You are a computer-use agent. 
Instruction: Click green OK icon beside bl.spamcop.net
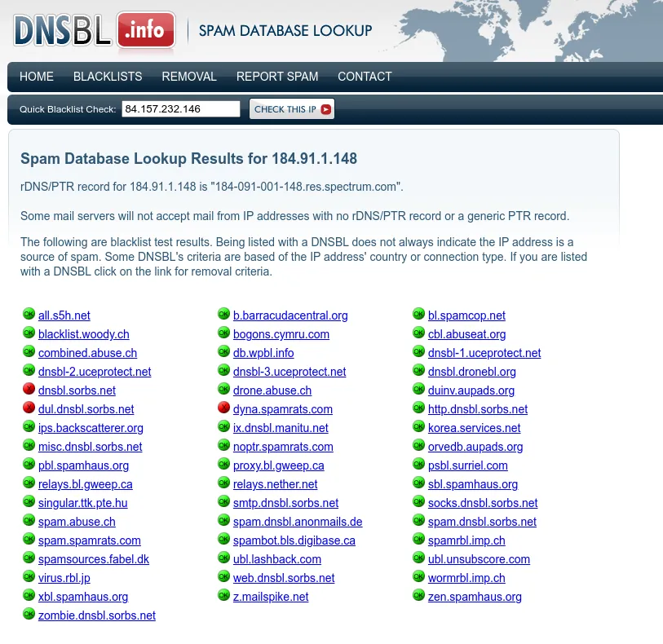418,314
